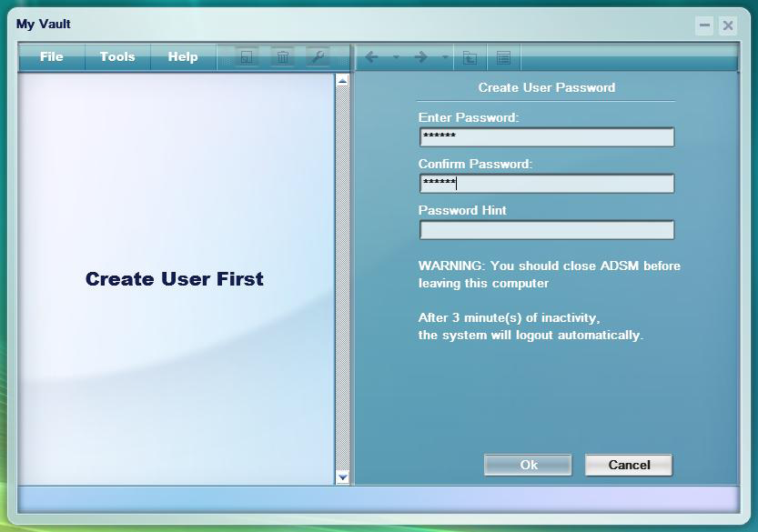The height and width of the screenshot is (532, 758).
Task: Click the up-one-folder icon
Action: (470, 57)
